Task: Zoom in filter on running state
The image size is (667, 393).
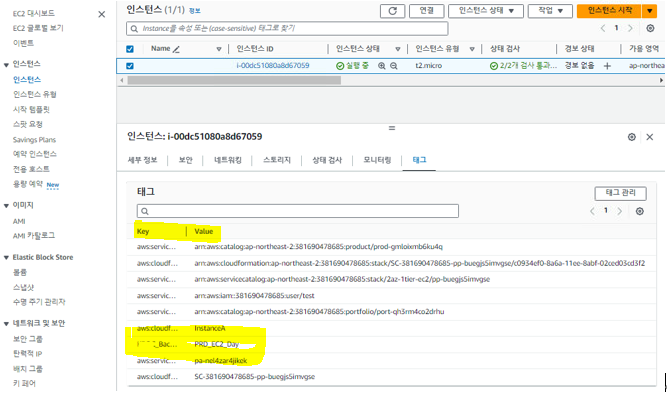Action: (382, 66)
